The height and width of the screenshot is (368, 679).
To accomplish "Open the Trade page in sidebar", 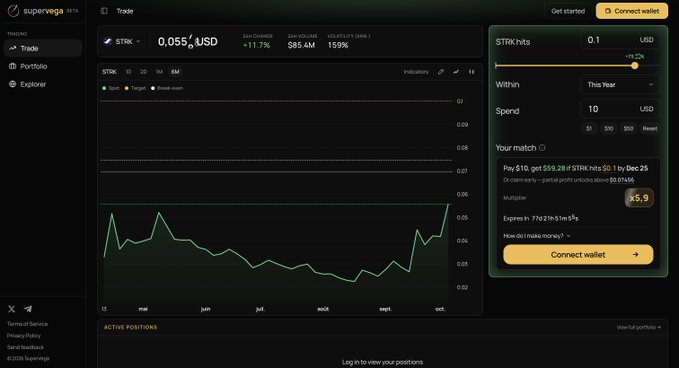I will (42, 48).
